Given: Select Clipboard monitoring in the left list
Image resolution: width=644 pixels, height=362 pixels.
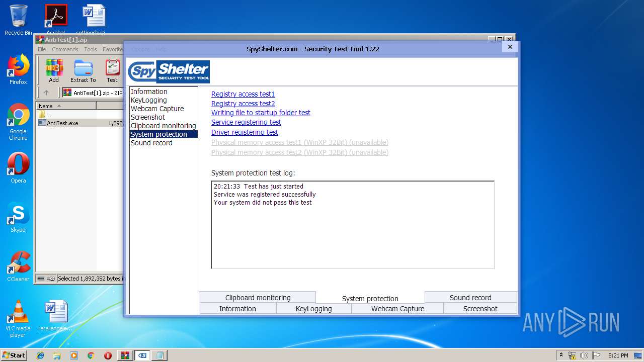Looking at the screenshot, I should pos(164,126).
